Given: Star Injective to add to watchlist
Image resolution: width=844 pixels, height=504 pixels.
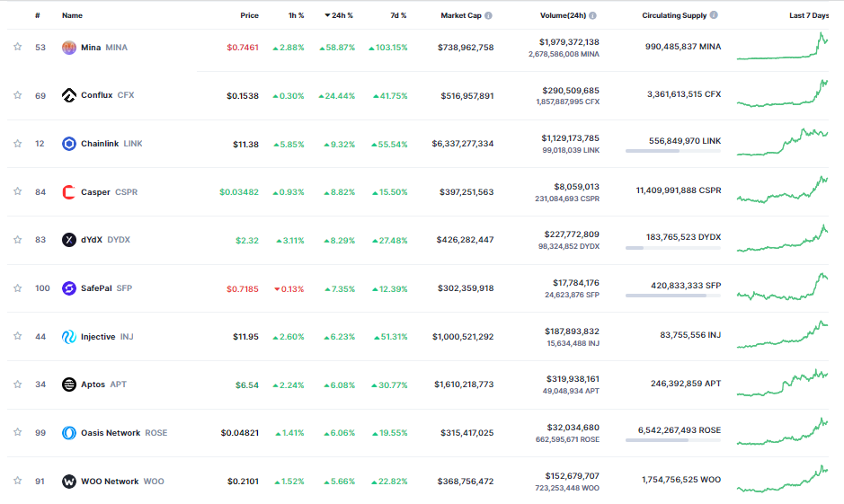Looking at the screenshot, I should 17,337.
